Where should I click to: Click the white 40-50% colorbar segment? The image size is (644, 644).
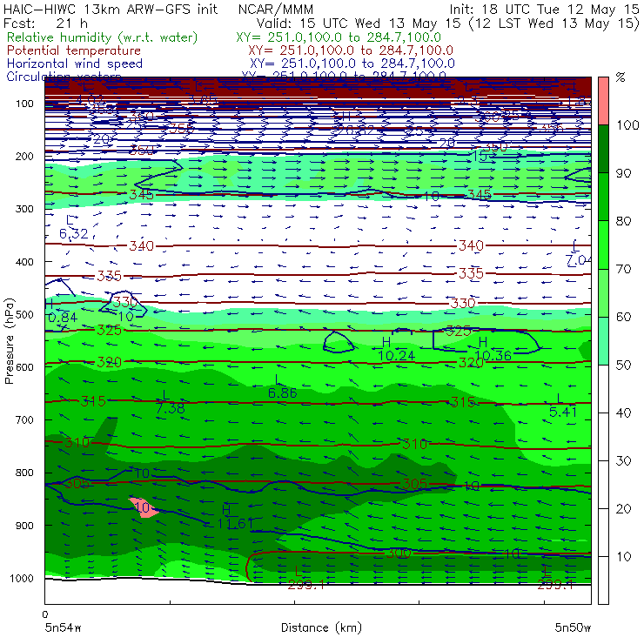603,389
